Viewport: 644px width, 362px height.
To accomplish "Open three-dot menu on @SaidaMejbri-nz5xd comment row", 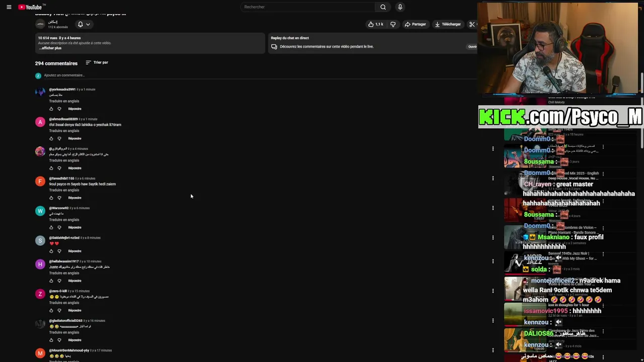I will [493, 237].
